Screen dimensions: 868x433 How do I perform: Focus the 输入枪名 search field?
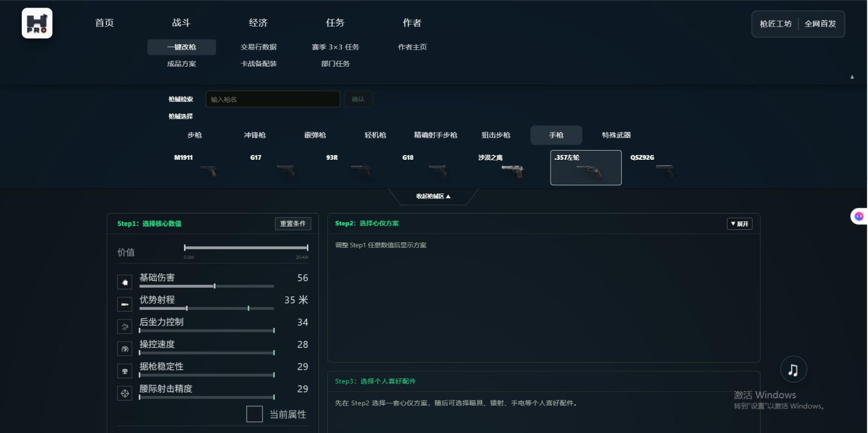[273, 99]
